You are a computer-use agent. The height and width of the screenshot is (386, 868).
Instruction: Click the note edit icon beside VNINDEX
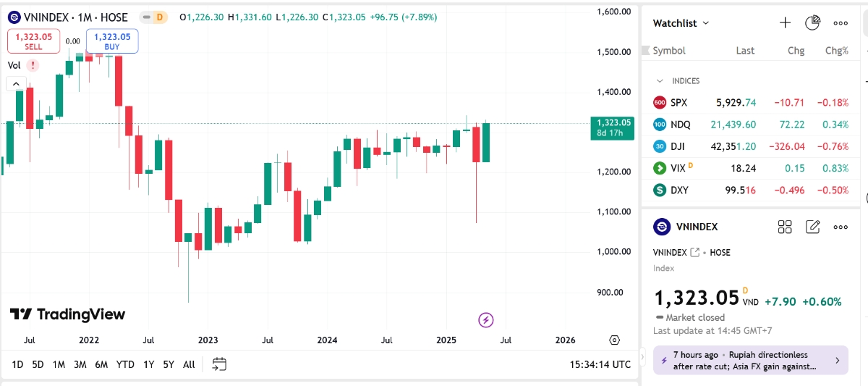click(812, 227)
